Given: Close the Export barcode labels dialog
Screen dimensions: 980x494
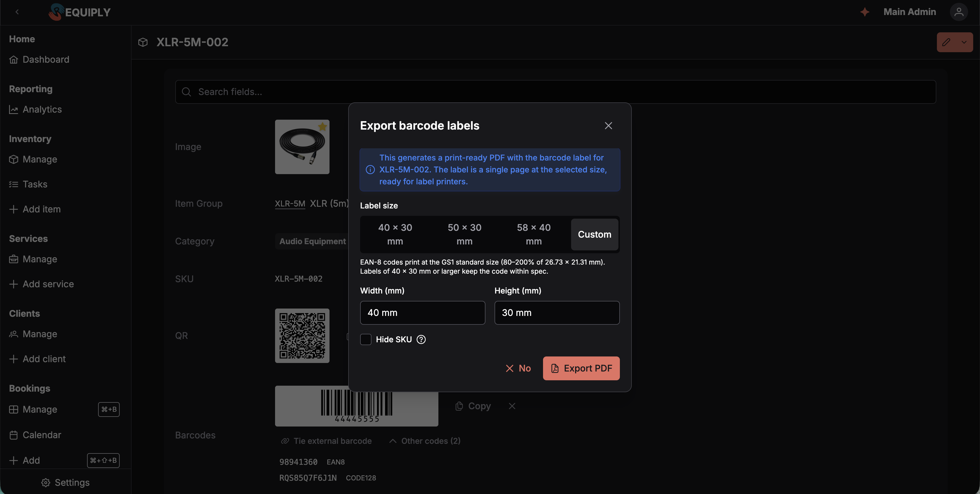Looking at the screenshot, I should [x=608, y=126].
